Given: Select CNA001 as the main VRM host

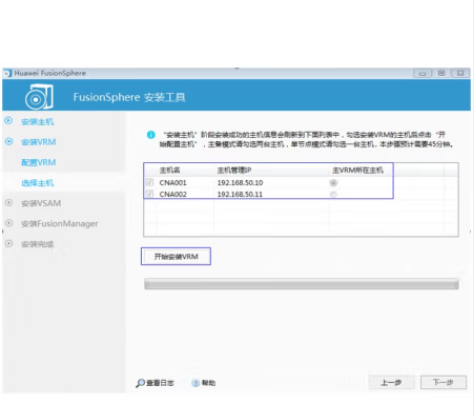Looking at the screenshot, I should coord(333,183).
